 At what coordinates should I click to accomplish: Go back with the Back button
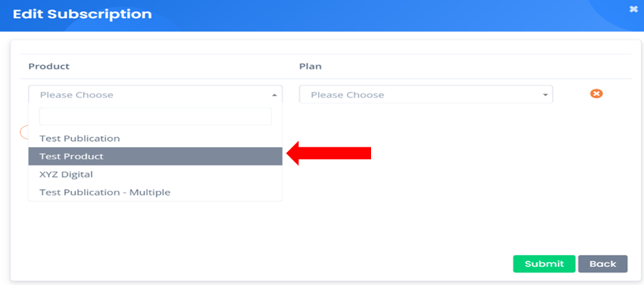pyautogui.click(x=603, y=264)
